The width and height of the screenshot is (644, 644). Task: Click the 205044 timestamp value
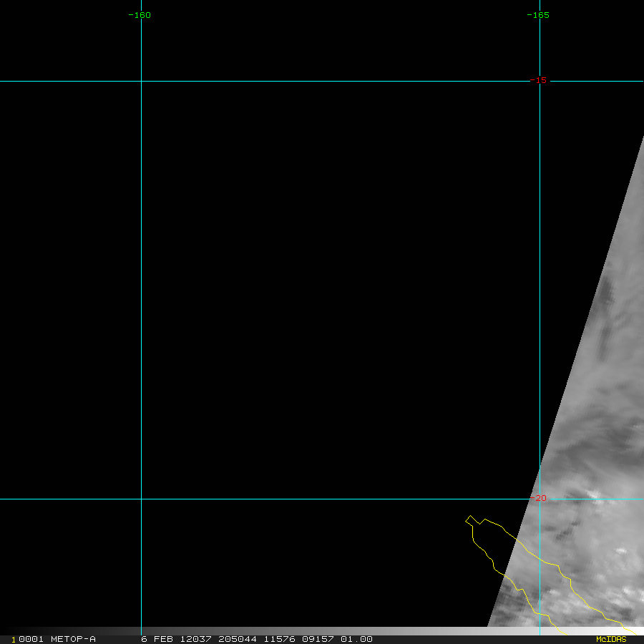[x=237, y=639]
